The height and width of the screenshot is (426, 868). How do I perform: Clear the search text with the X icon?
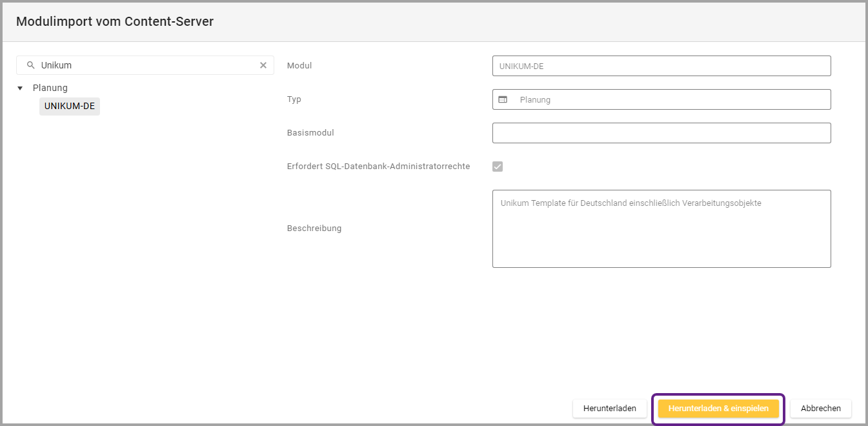263,65
